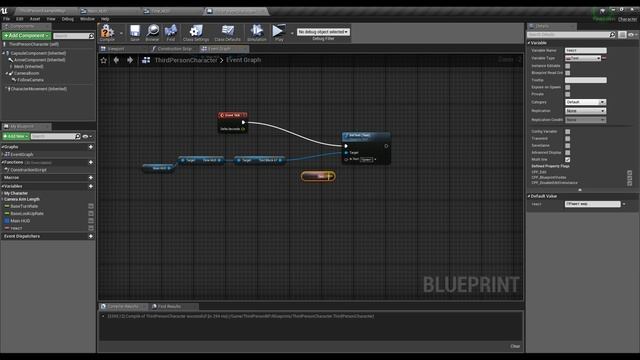Switch to the Construction Script tab

point(174,49)
